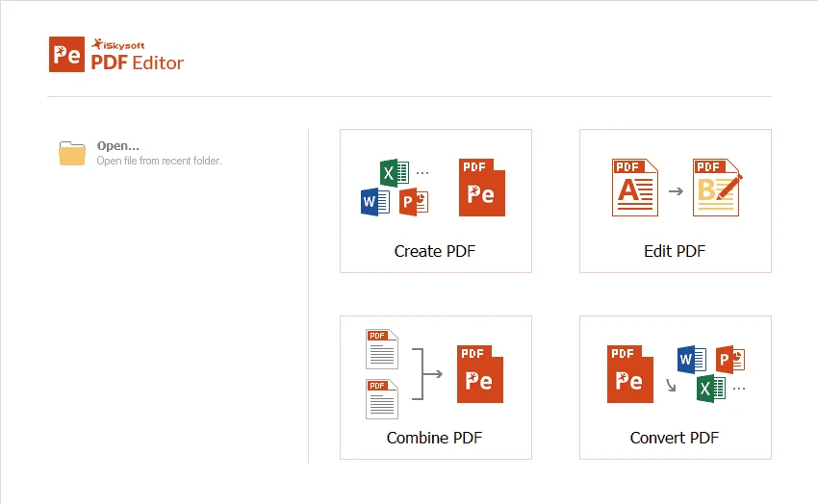Open the Edit PDF tile
Viewport: 818px width, 504px height.
pyautogui.click(x=675, y=201)
